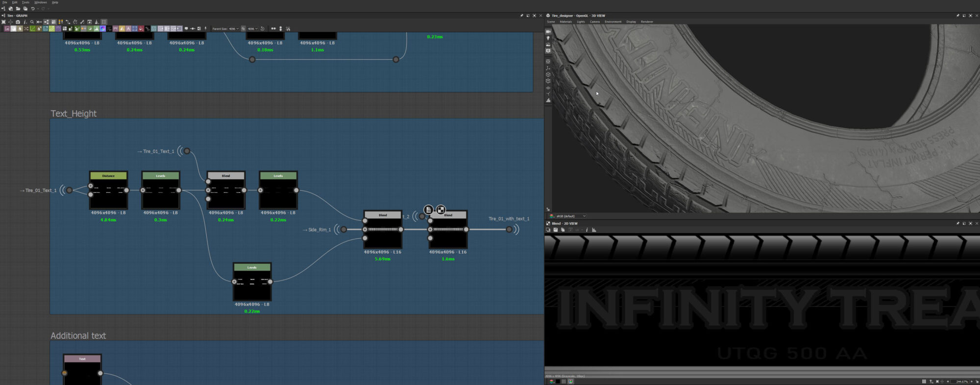Open the Tools menu

[25, 2]
